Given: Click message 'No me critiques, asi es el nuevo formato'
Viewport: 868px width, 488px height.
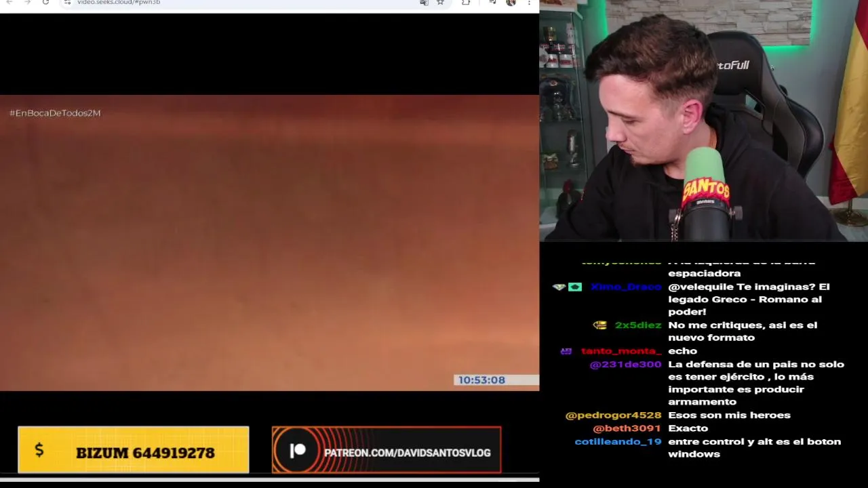Looking at the screenshot, I should click(x=743, y=331).
